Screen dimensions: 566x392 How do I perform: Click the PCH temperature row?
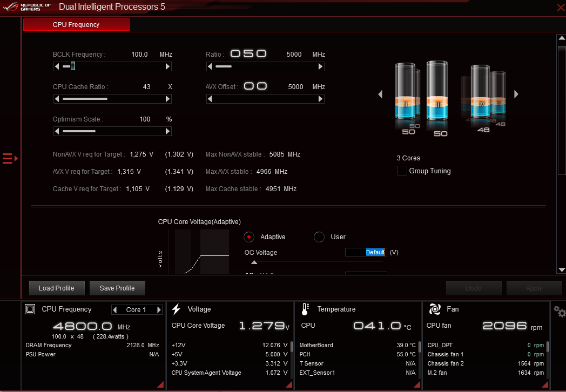[358, 354]
